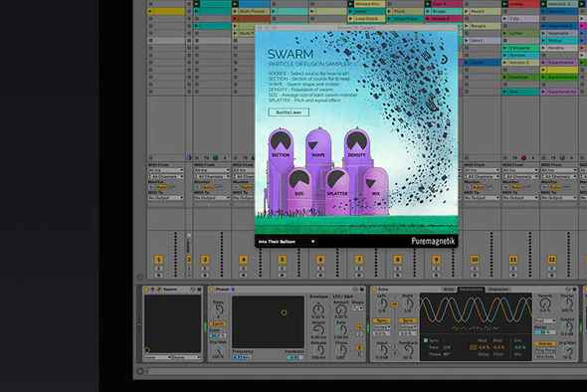Viewport: 587px width, 392px height.
Task: Toggle Echo right channel Sync button
Action: pos(407,321)
